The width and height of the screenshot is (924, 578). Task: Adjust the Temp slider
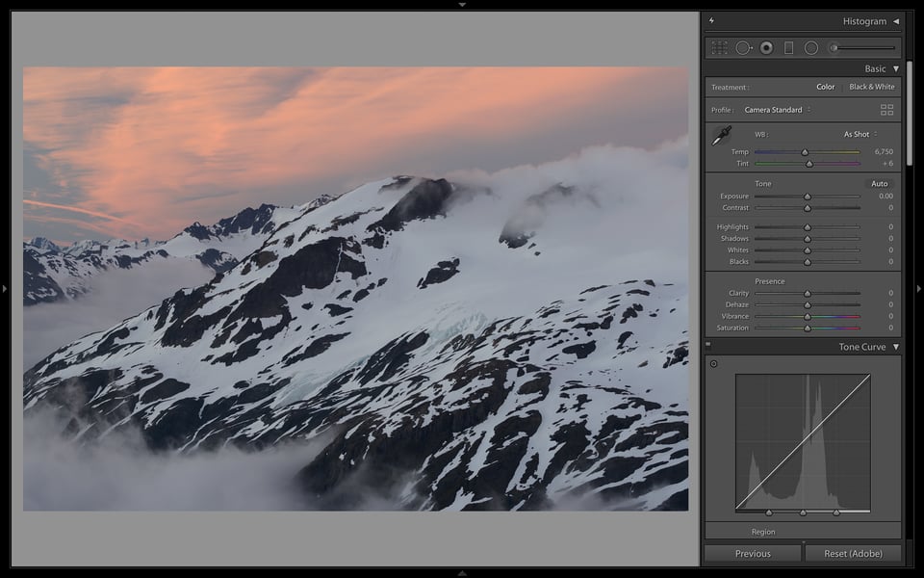(x=805, y=152)
